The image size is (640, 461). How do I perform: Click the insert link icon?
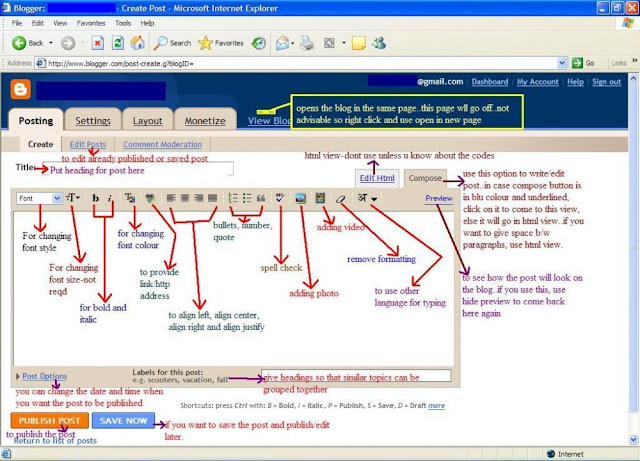pos(150,198)
